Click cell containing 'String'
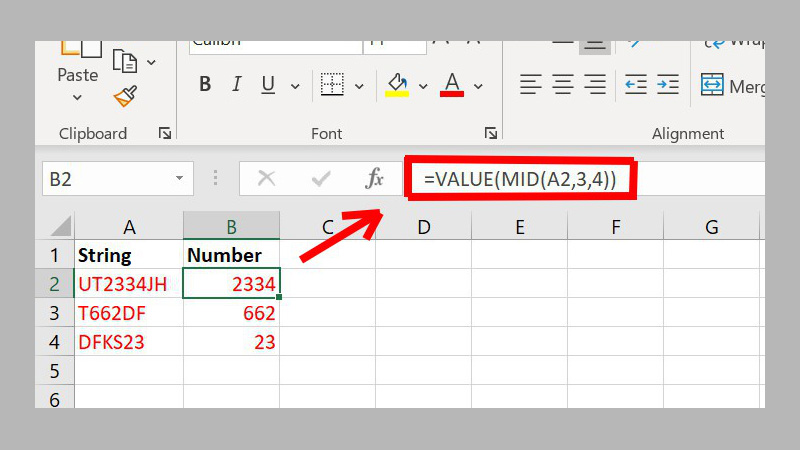The height and width of the screenshot is (450, 800). tap(129, 255)
